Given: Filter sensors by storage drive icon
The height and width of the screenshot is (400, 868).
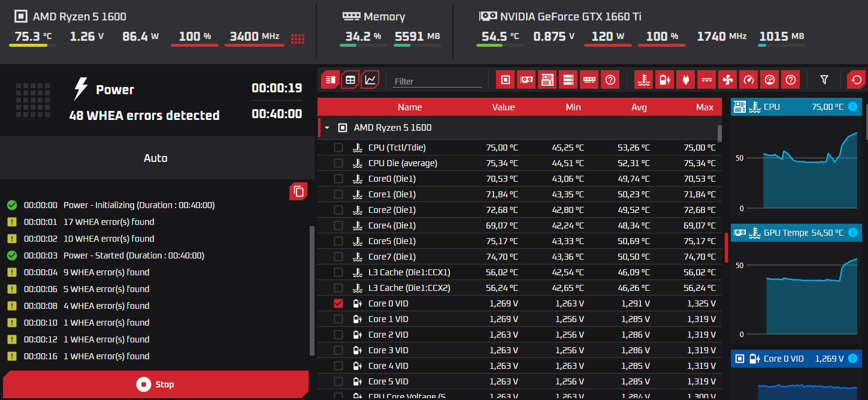Looking at the screenshot, I should tap(568, 79).
